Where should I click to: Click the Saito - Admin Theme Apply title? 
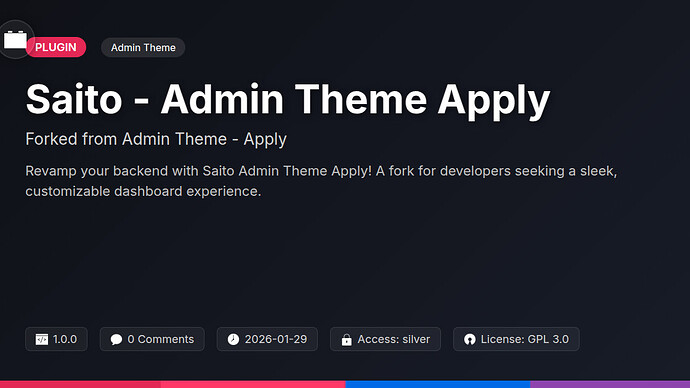tap(288, 100)
